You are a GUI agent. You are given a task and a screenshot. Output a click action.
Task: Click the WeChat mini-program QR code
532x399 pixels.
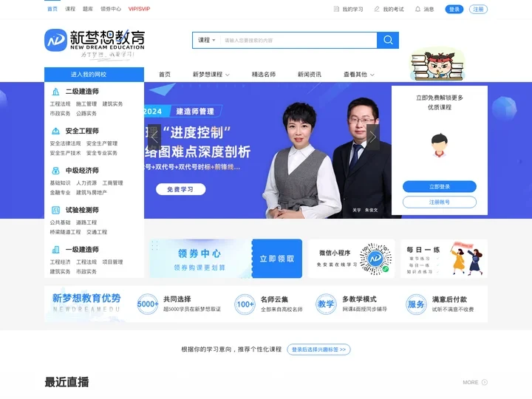click(x=375, y=259)
